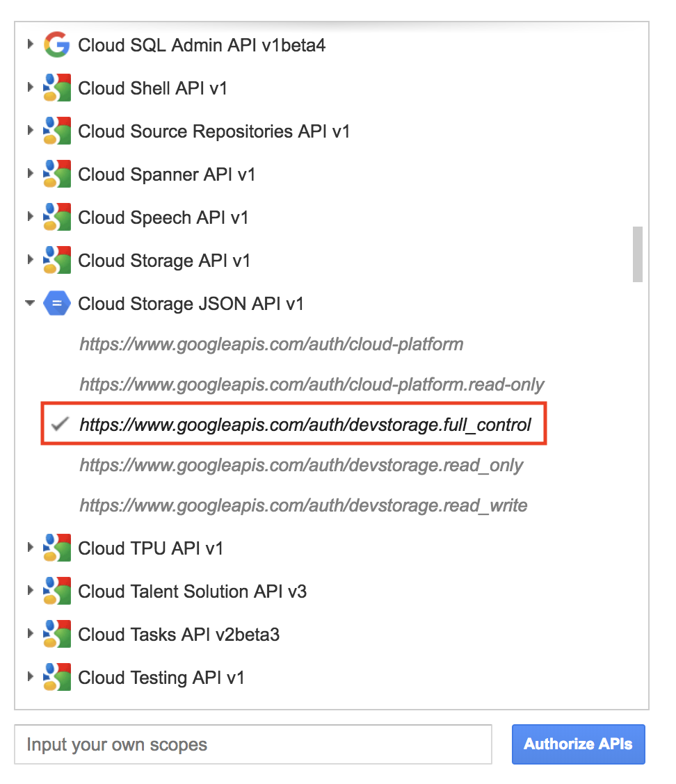The width and height of the screenshot is (676, 784).
Task: Click the Cloud Talent Solution API icon
Action: tap(56, 591)
